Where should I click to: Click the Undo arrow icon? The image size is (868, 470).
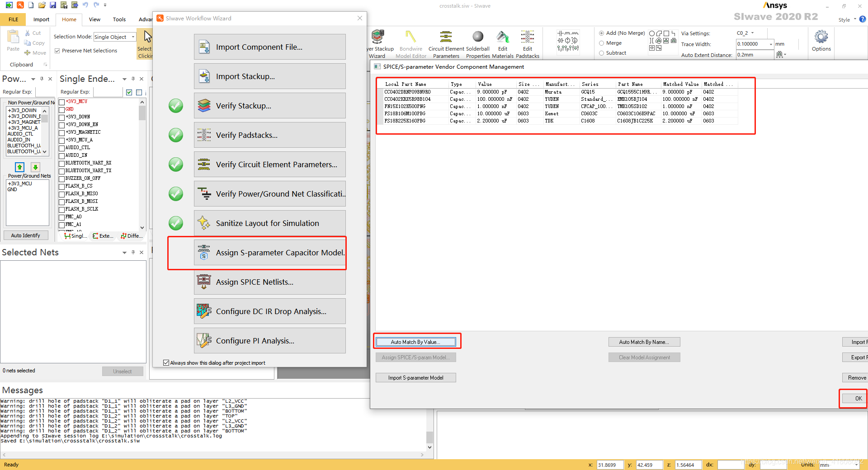tap(85, 5)
